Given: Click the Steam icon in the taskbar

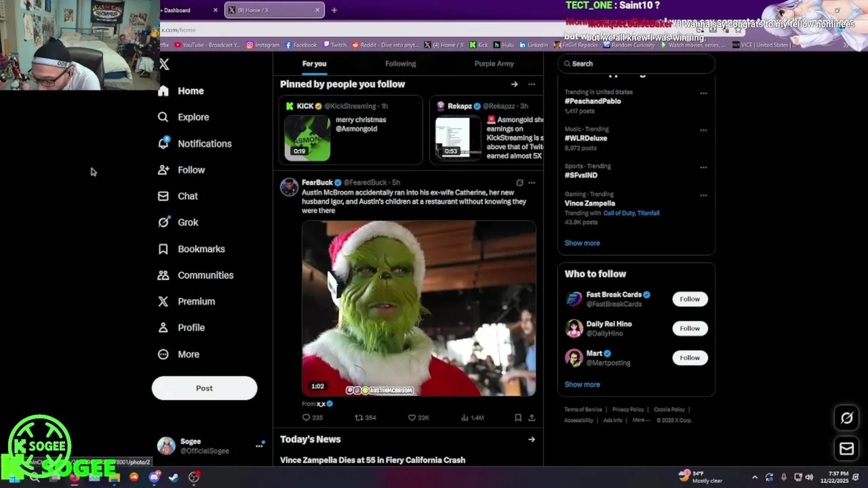Looking at the screenshot, I should tap(174, 477).
